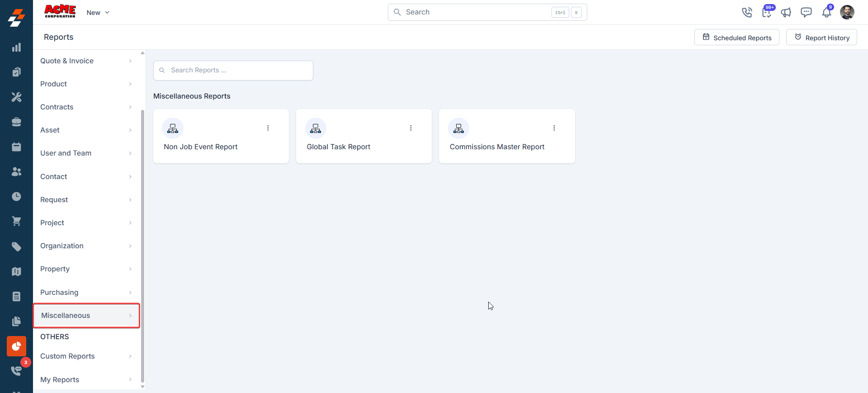The image size is (868, 393).
Task: Expand the Quote & Invoice report category
Action: coord(86,61)
